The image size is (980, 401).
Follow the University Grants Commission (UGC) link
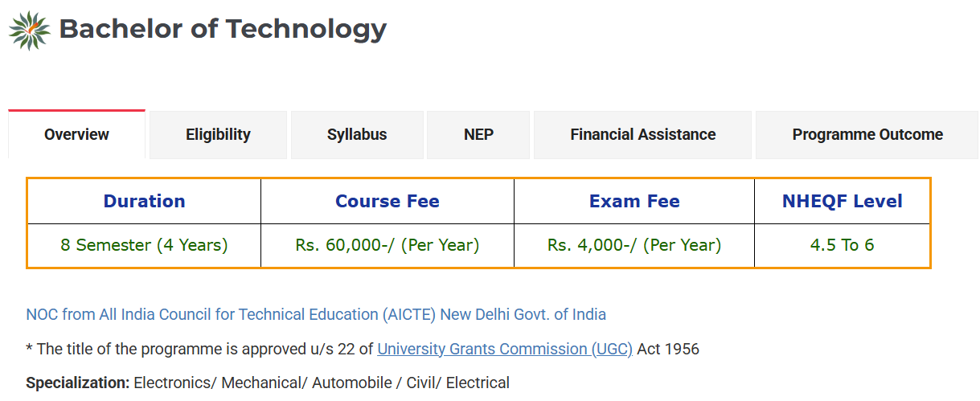point(505,349)
